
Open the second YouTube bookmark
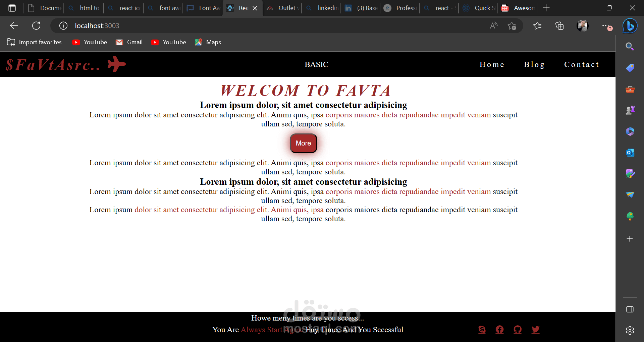[x=168, y=42]
